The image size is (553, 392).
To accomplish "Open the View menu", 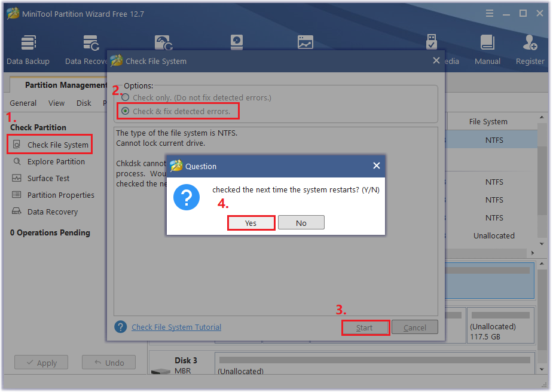I will pyautogui.click(x=56, y=103).
